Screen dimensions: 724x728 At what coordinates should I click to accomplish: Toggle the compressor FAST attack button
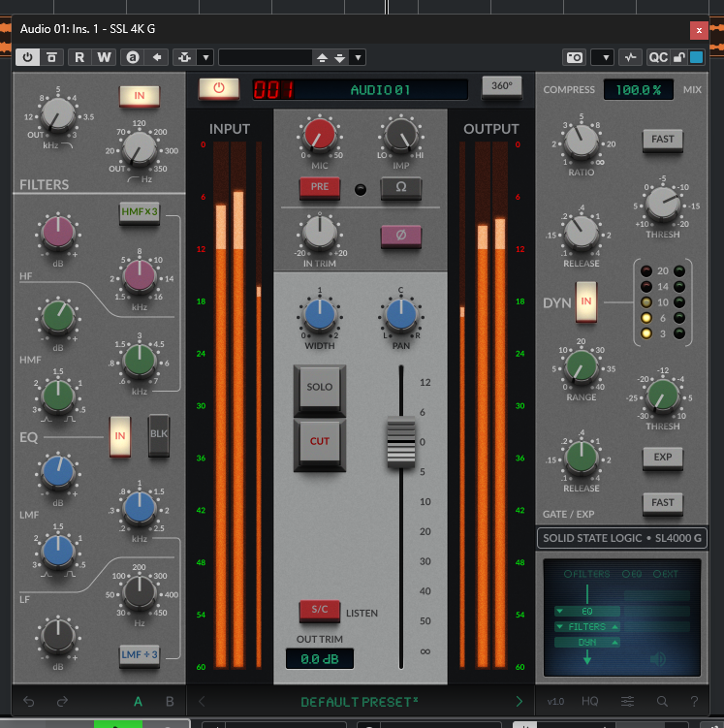point(662,141)
